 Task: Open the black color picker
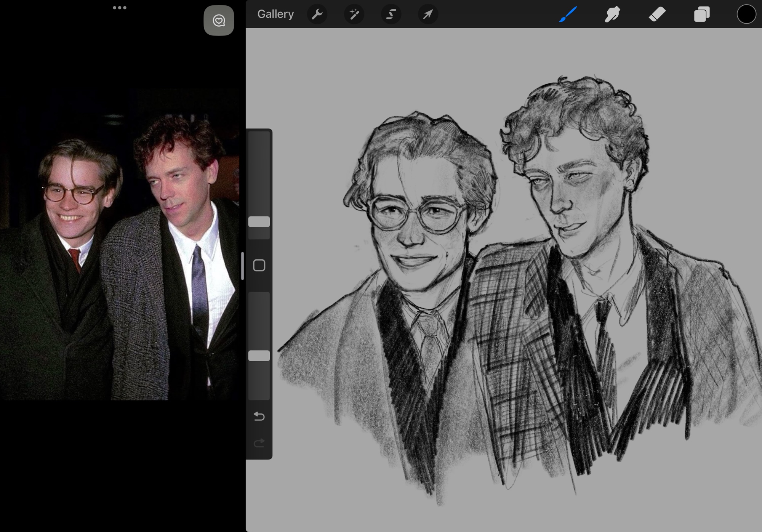(x=746, y=14)
